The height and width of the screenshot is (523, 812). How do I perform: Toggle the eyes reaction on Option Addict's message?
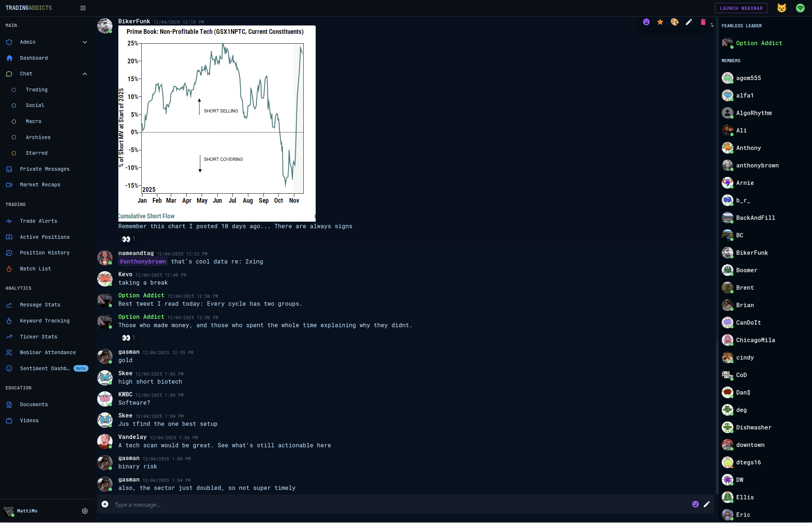(x=128, y=337)
